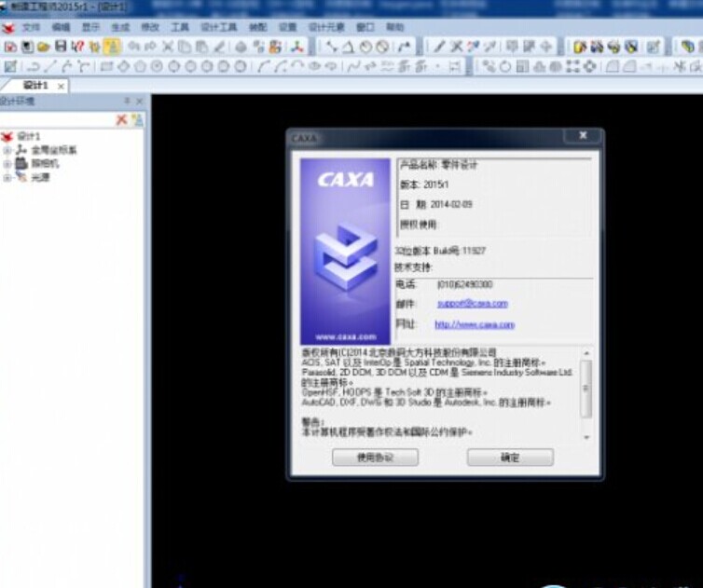Click the new design icon at toolbar start
Image resolution: width=703 pixels, height=588 pixels.
pos(10,47)
